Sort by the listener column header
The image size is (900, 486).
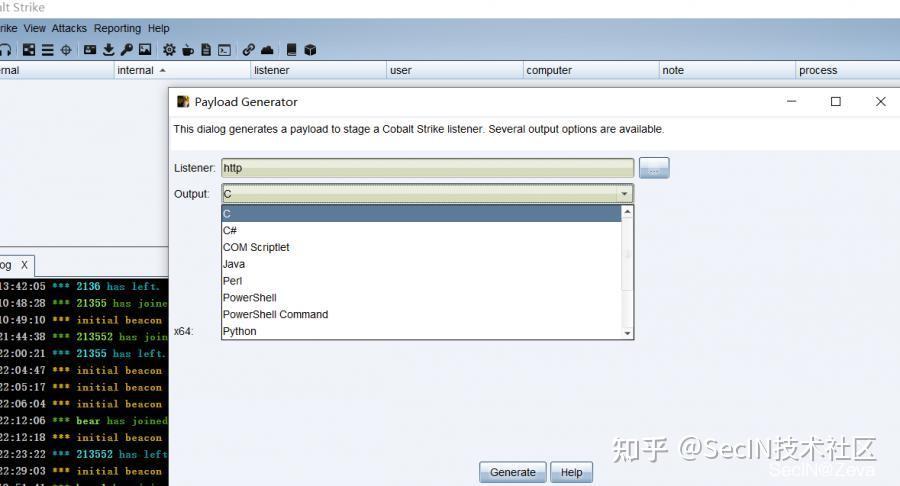pos(318,70)
